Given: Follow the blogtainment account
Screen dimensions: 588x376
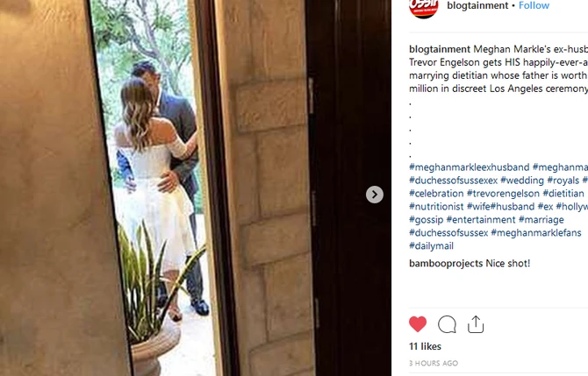Looking at the screenshot, I should point(534,5).
